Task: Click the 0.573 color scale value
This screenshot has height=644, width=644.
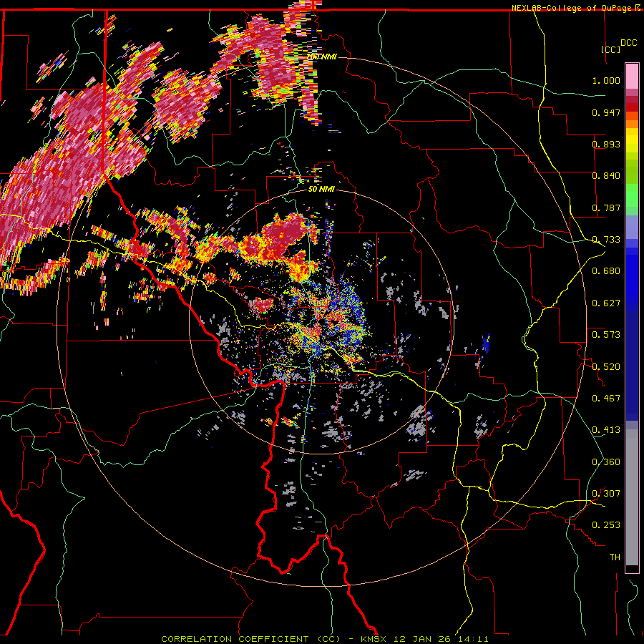Action: [x=606, y=335]
